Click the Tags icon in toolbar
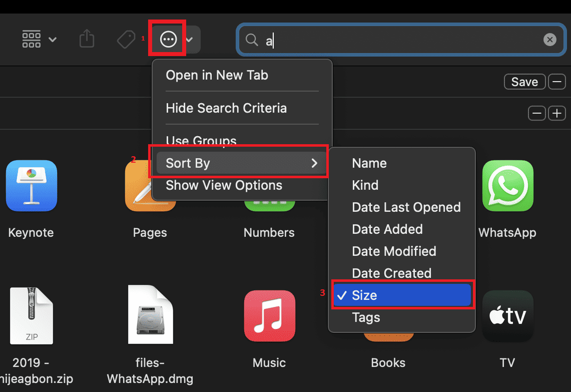The width and height of the screenshot is (571, 392). point(126,39)
